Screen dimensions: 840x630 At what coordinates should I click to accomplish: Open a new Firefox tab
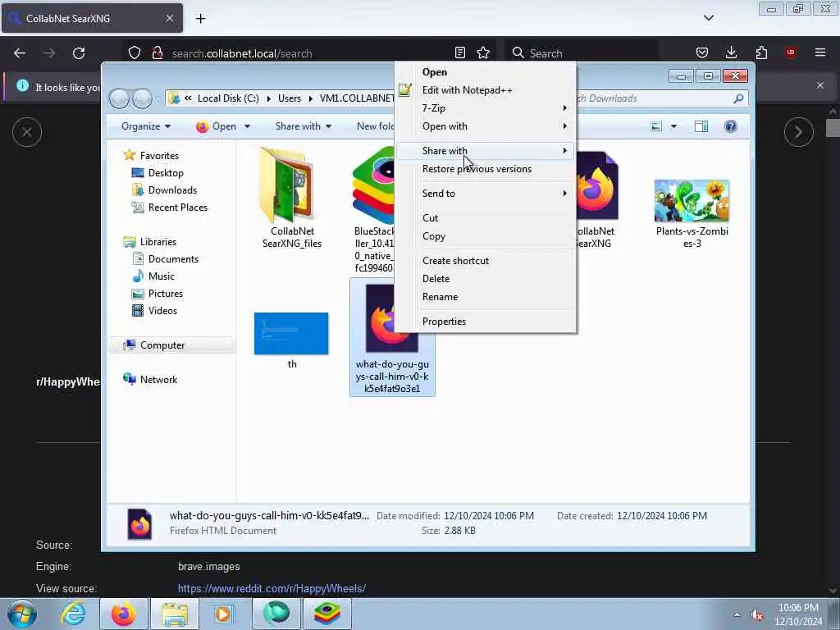(200, 19)
